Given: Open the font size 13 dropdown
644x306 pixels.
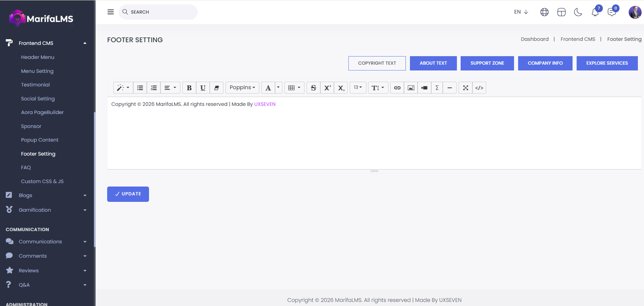Looking at the screenshot, I should pos(358,88).
